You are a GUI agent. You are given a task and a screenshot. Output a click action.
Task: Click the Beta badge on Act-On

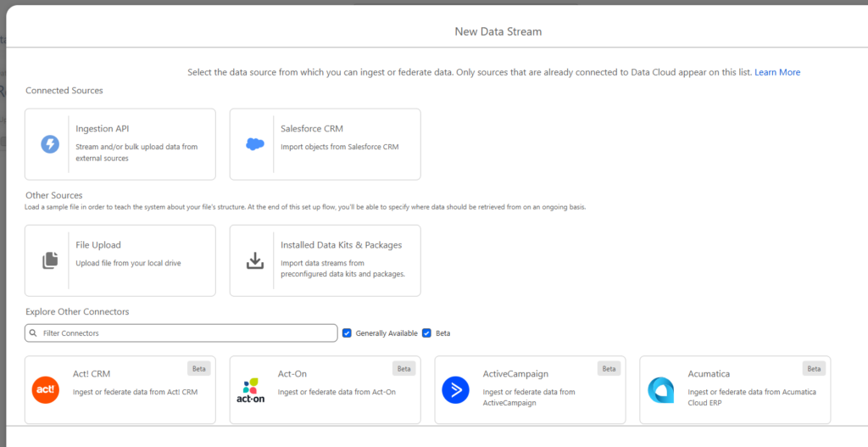click(404, 368)
